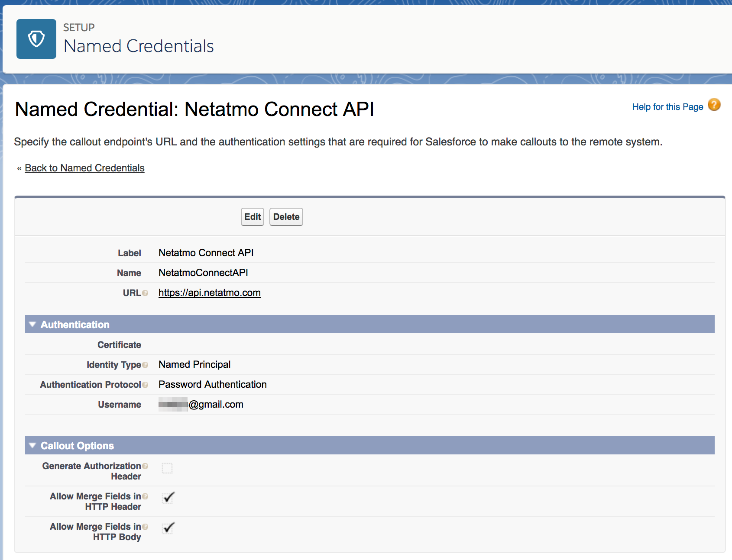This screenshot has width=732, height=560.
Task: Collapse the Authentication section triangle
Action: pos(32,324)
